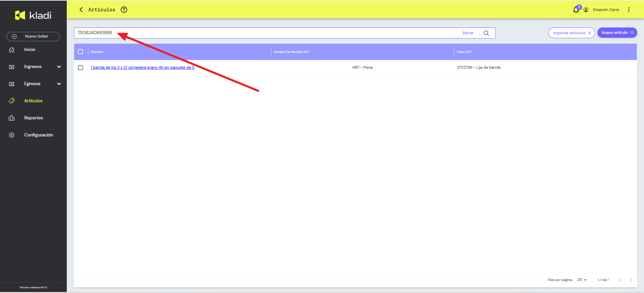Screen dimensions: 644x293
Task: Click the Nuevo ticket button
Action: click(33, 37)
